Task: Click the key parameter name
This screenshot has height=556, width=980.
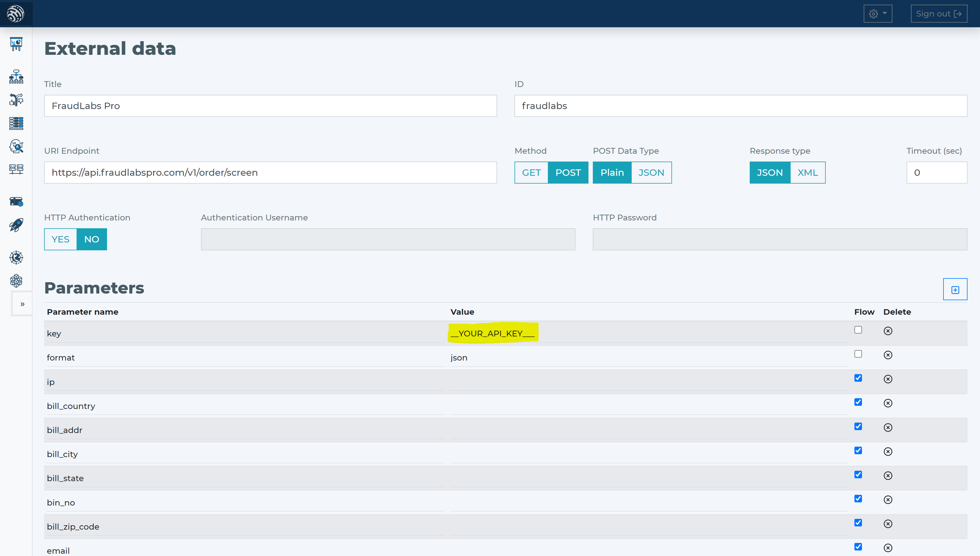Action: pos(54,334)
